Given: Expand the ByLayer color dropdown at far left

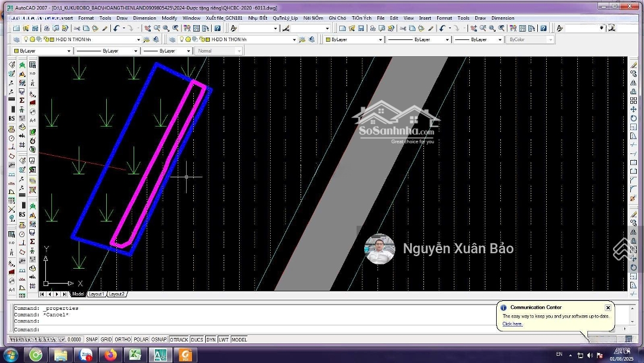Looking at the screenshot, I should pos(67,51).
